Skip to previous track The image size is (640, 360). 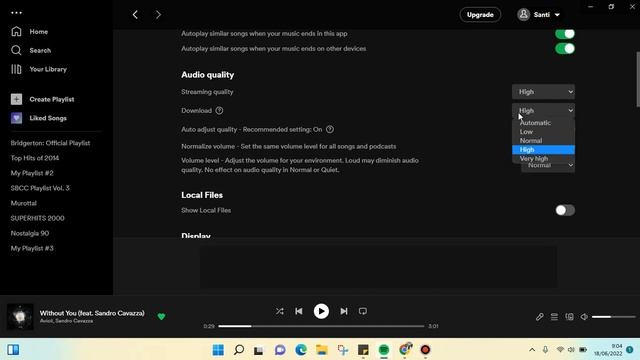[x=299, y=311]
